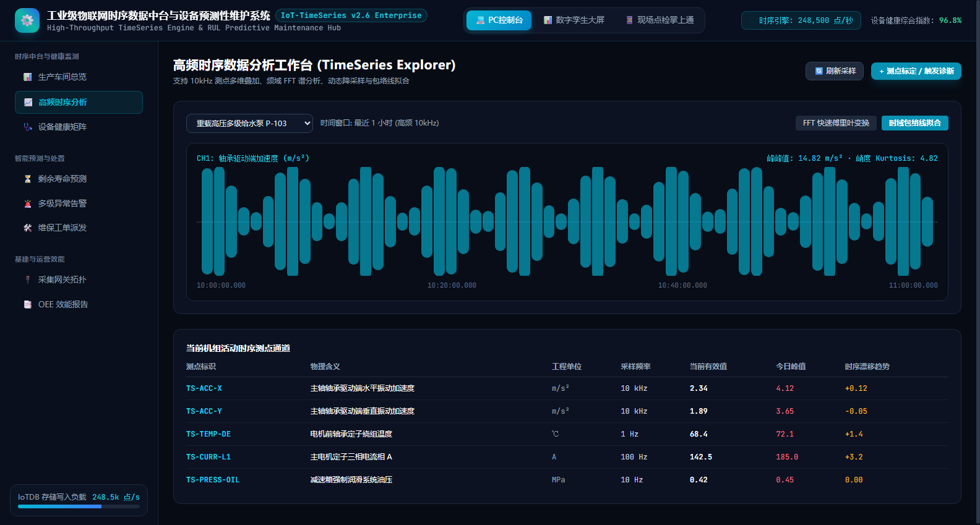Click the 设备健康综合指数 96.8% indicator

pyautogui.click(x=916, y=20)
